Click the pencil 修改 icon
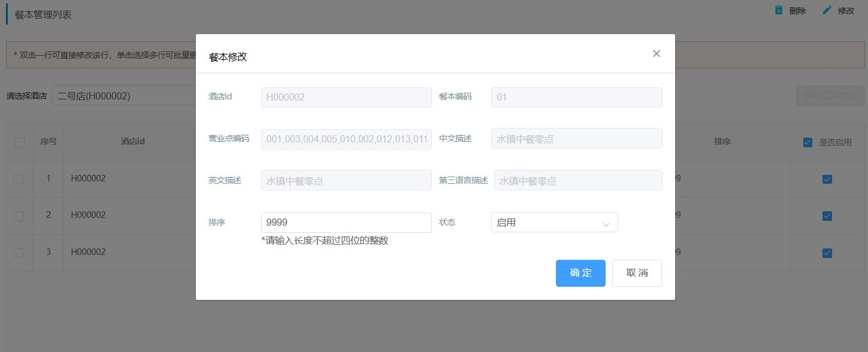Image resolution: width=868 pixels, height=352 pixels. pos(827,10)
